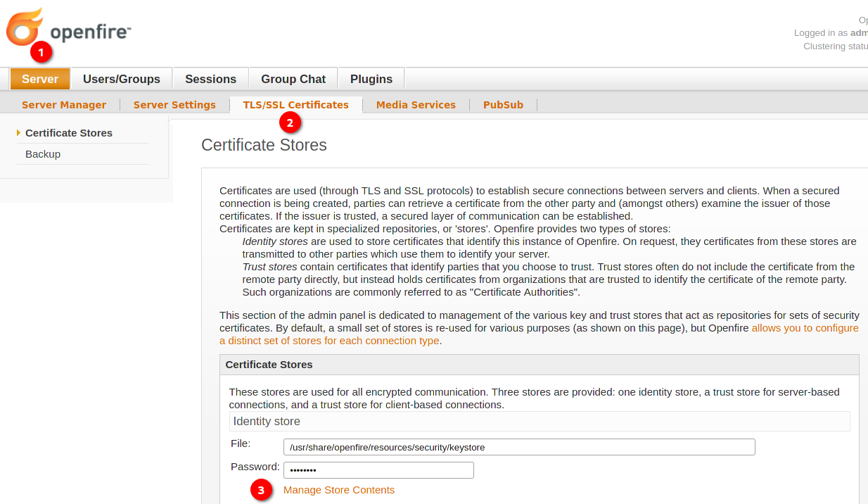Select the Plugins tab

[371, 79]
